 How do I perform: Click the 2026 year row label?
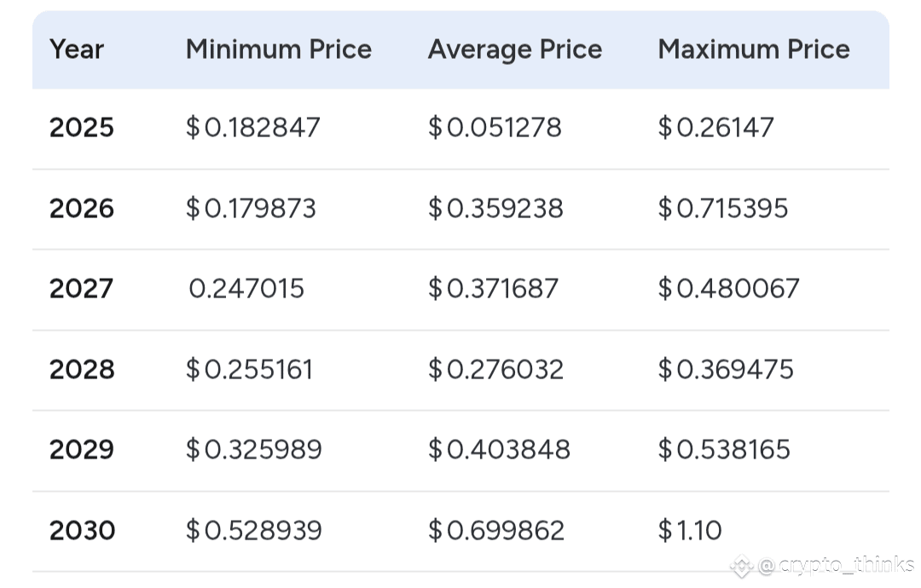tap(82, 209)
